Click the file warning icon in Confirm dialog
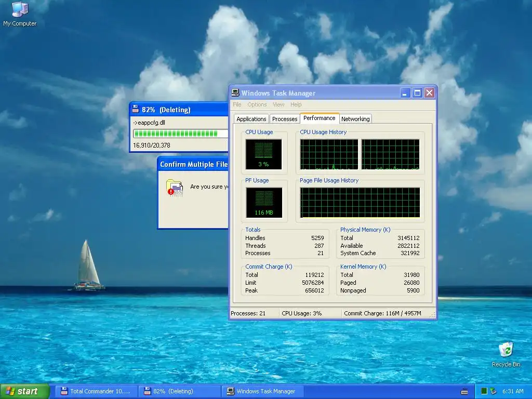532x399 pixels. (175, 188)
